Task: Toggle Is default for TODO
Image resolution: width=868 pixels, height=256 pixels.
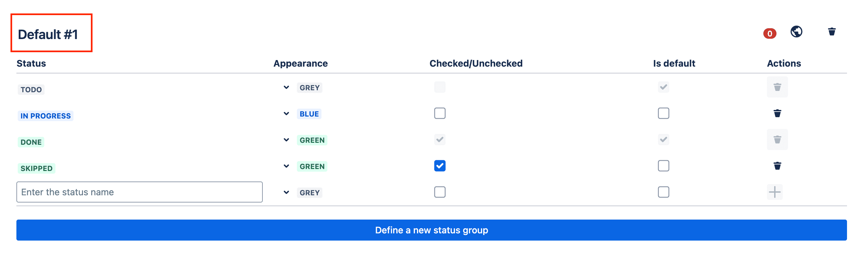Action: pyautogui.click(x=663, y=87)
